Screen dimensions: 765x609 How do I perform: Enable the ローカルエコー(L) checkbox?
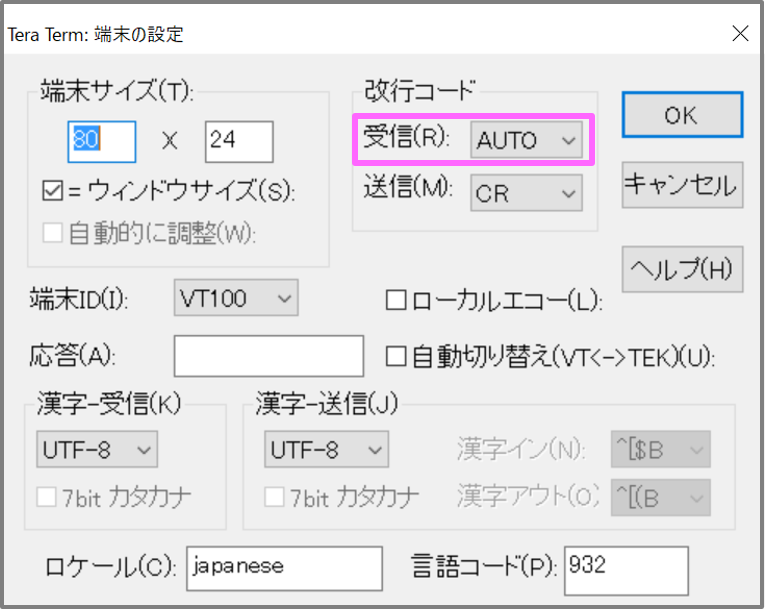pos(396,300)
